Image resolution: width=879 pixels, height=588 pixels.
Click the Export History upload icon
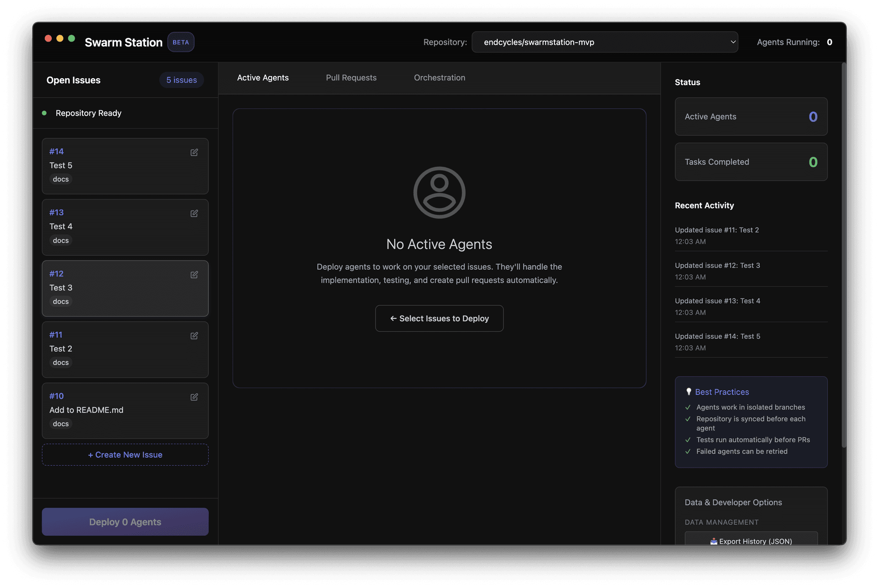pyautogui.click(x=713, y=541)
